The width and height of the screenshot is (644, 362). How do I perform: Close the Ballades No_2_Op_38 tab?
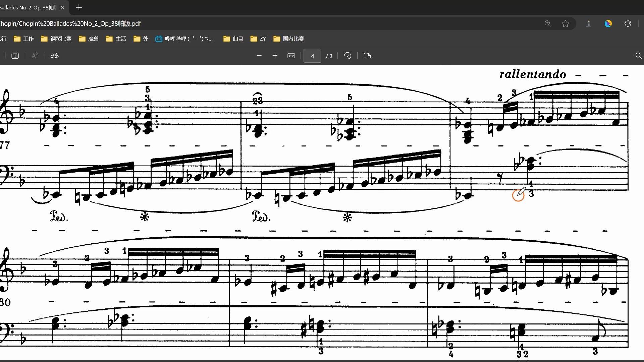coord(62,7)
